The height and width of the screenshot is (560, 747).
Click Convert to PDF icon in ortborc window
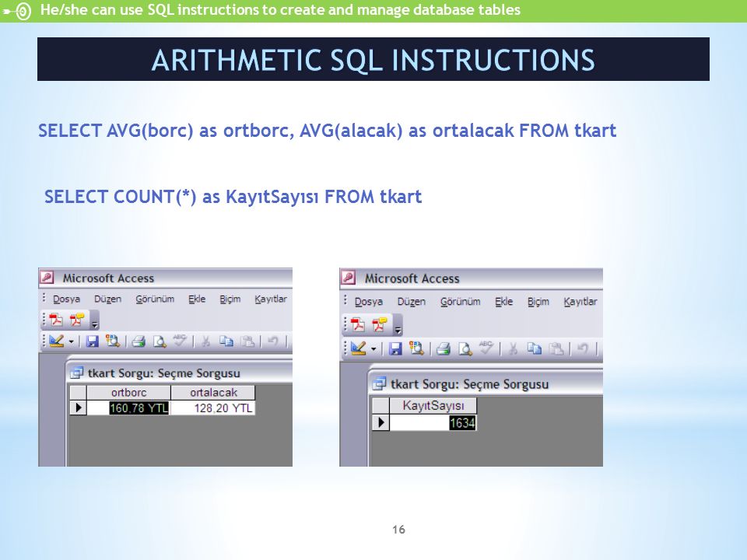pos(56,320)
